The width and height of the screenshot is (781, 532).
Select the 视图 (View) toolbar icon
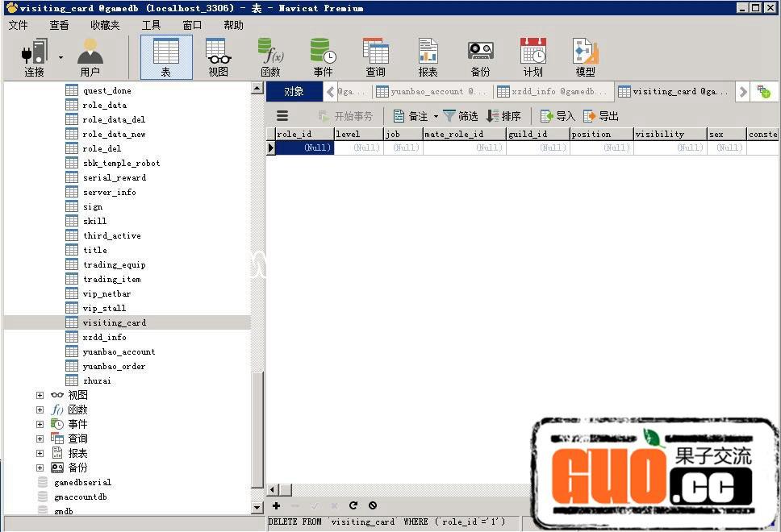coord(218,56)
